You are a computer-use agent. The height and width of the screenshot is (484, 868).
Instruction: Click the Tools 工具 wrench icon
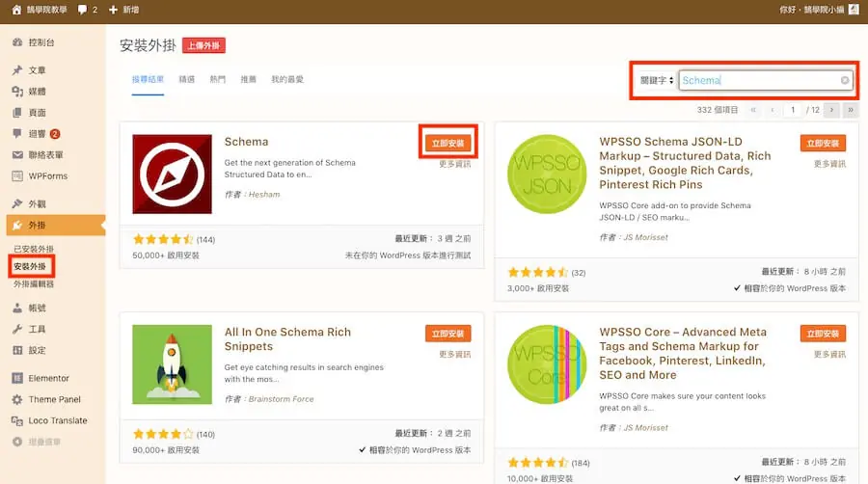click(17, 329)
